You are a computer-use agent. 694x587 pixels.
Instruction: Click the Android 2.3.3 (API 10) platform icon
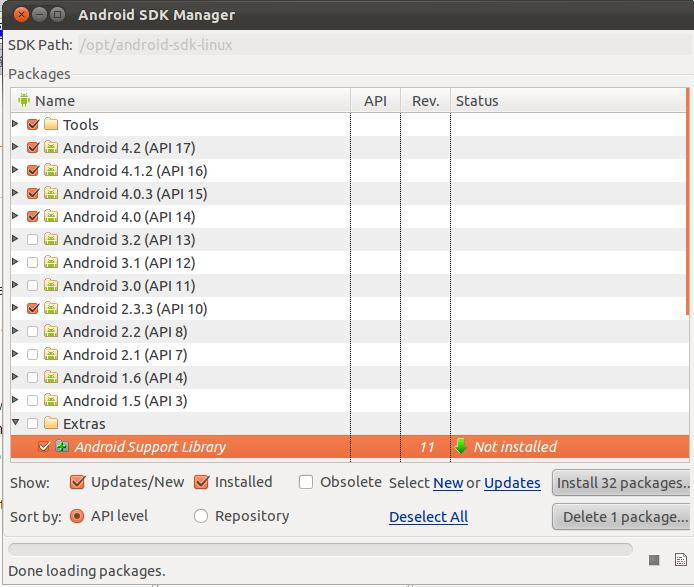pos(51,308)
